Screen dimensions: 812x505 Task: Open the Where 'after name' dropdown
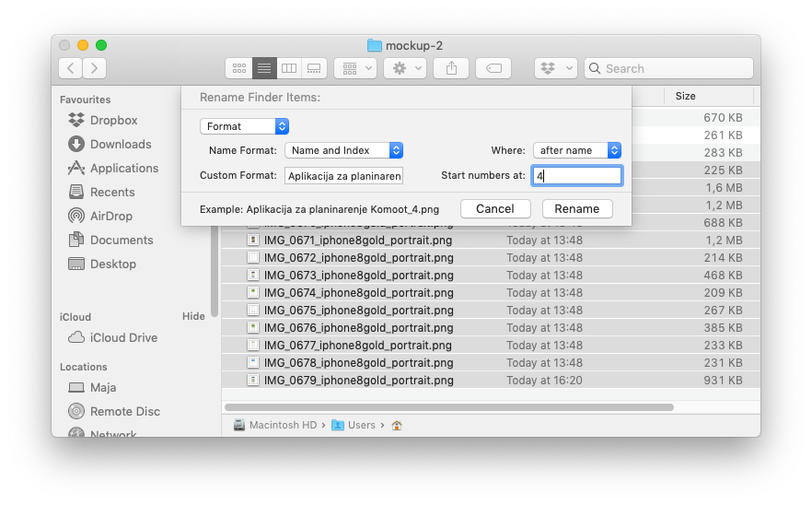tap(577, 150)
